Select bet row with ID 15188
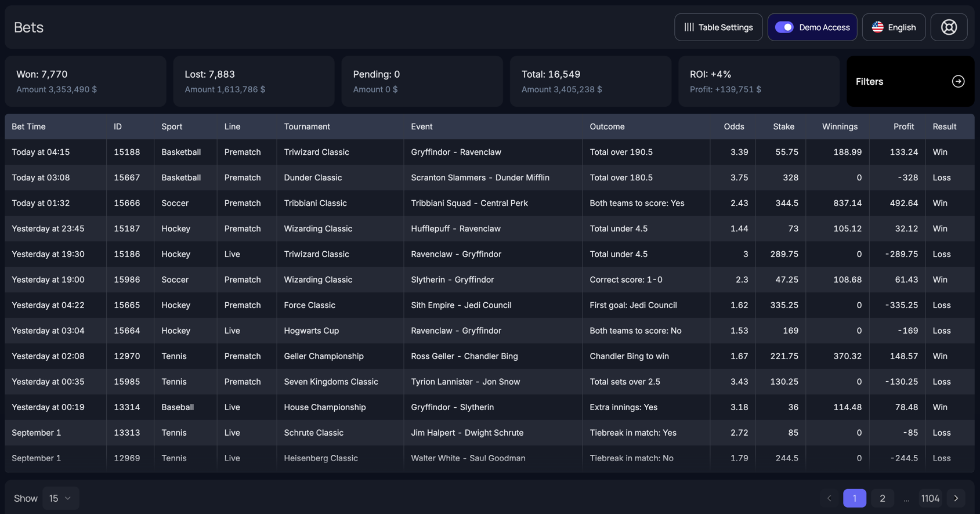Viewport: 980px width, 514px height. coord(126,152)
